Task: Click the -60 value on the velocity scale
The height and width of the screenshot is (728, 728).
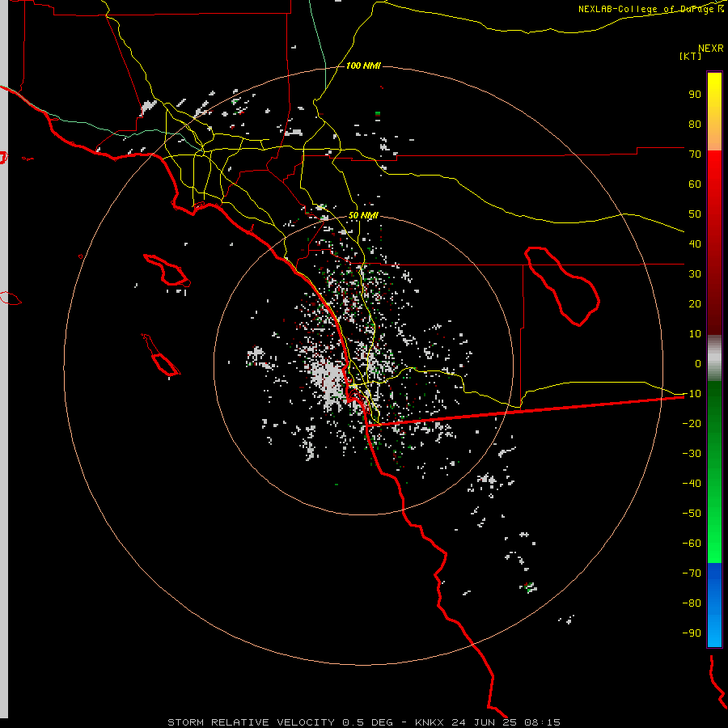Action: (692, 544)
